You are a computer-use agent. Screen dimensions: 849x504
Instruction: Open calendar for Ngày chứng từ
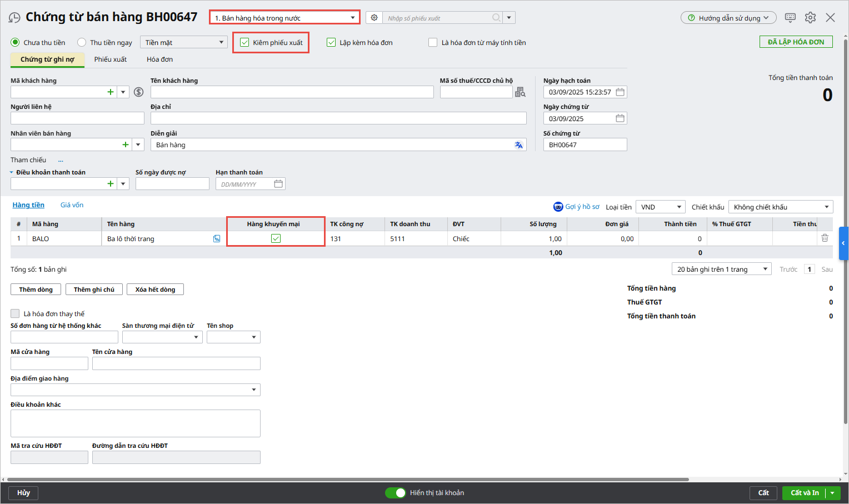pos(620,118)
